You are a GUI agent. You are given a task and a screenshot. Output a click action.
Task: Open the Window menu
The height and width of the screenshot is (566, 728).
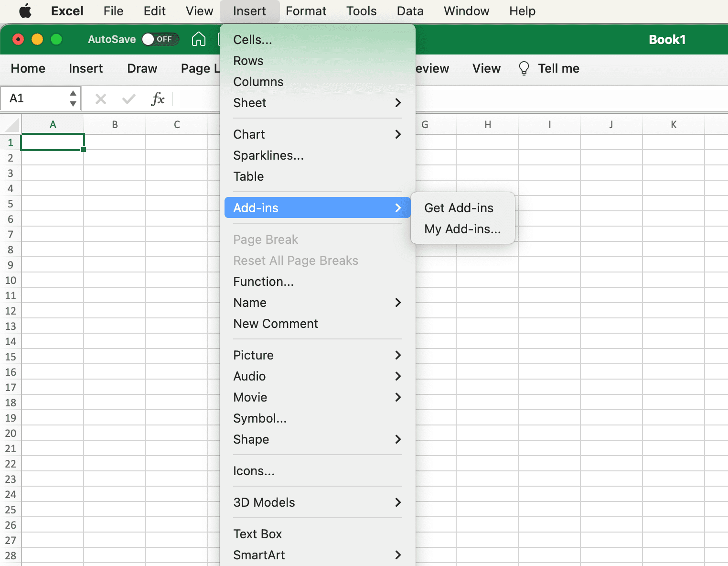467,11
